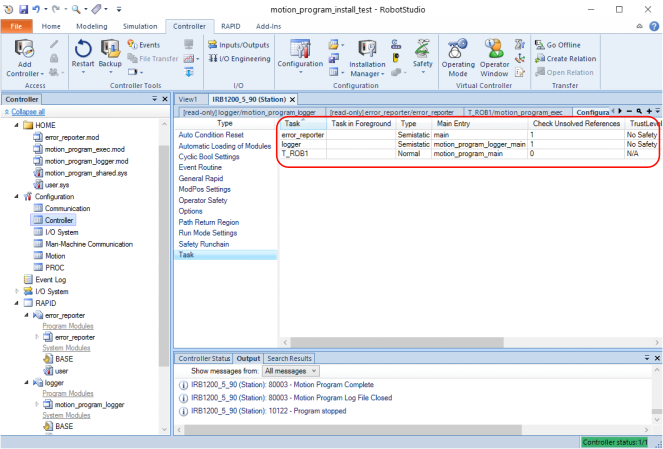663x449 pixels.
Task: Close the Controller side panel
Action: pos(165,99)
